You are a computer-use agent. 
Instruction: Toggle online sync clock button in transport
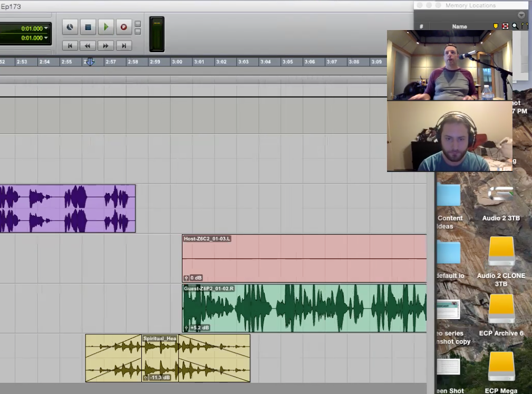coord(70,27)
